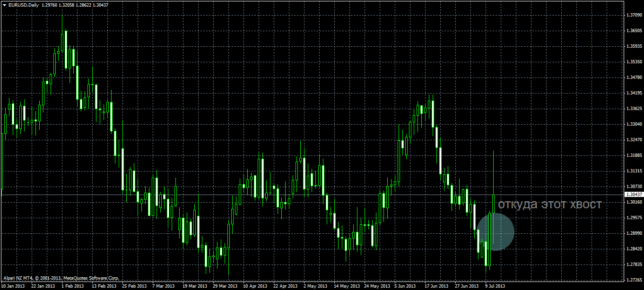Click the 1.37090 price label
Image resolution: width=644 pixels, height=290 pixels.
point(634,15)
